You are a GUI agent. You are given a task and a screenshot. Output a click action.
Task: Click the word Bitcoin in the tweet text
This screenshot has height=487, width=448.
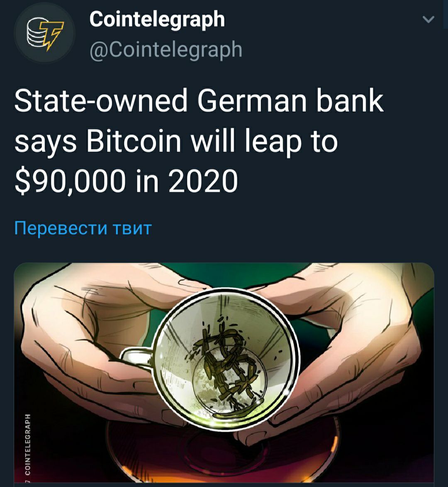pyautogui.click(x=134, y=141)
